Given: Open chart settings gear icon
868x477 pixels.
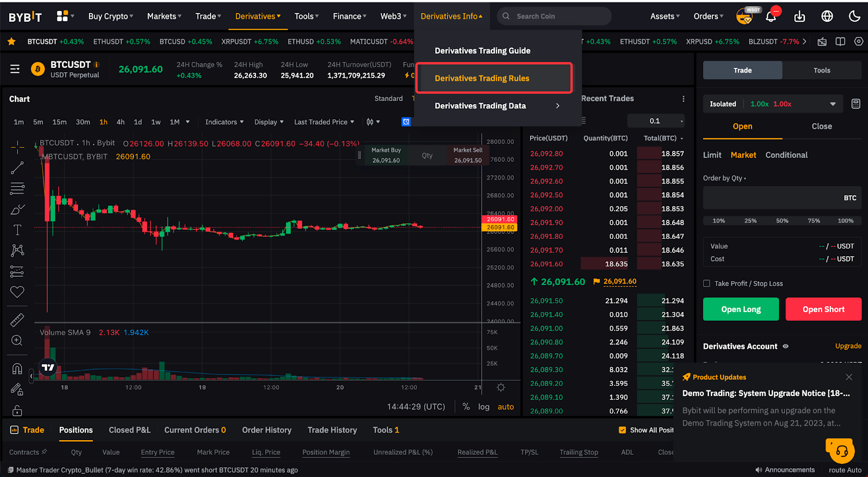Looking at the screenshot, I should (x=501, y=387).
